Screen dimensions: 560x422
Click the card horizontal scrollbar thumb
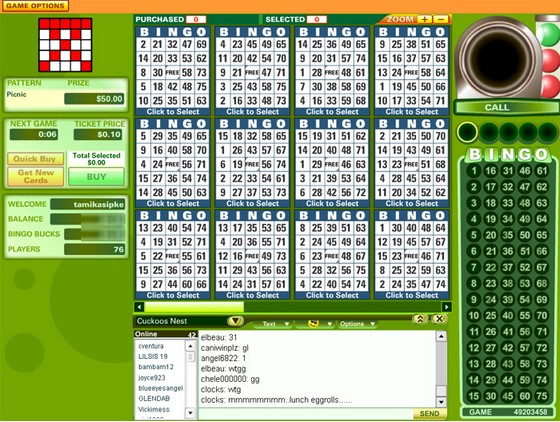pyautogui.click(x=194, y=307)
